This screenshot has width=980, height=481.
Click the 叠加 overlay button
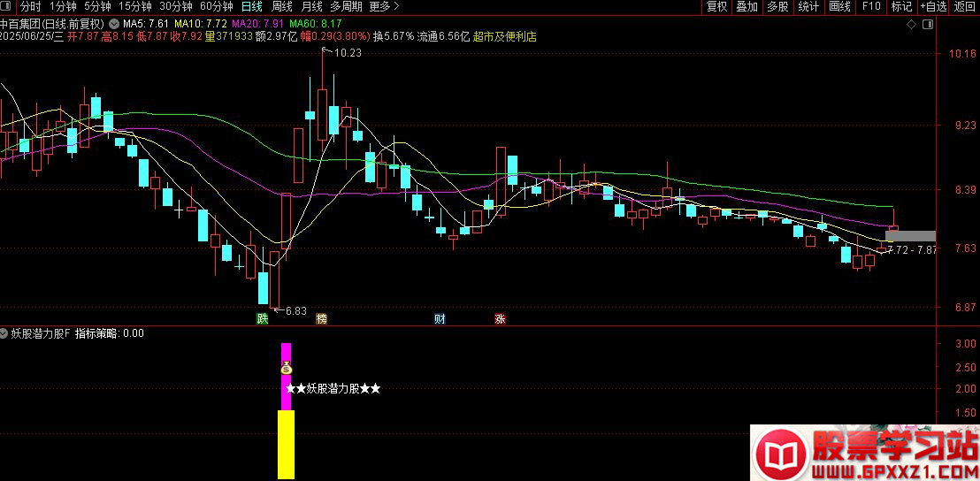coord(746,7)
